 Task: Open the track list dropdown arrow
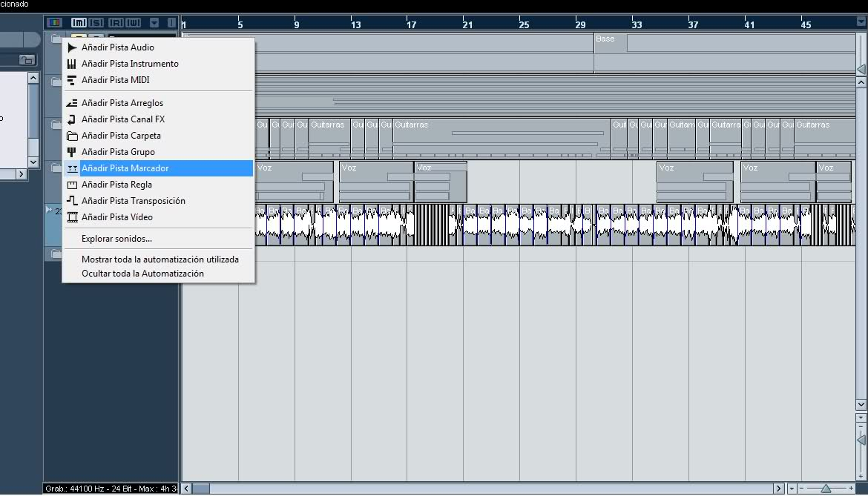pos(154,23)
